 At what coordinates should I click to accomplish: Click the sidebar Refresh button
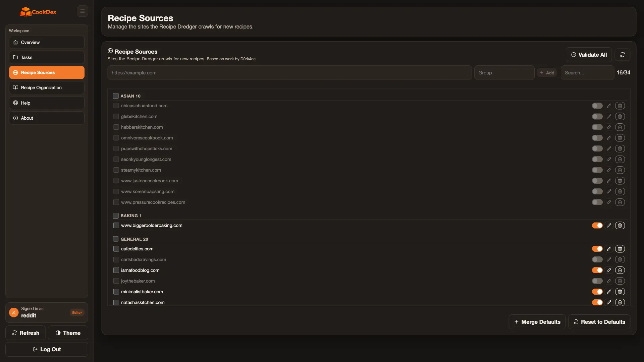25,333
